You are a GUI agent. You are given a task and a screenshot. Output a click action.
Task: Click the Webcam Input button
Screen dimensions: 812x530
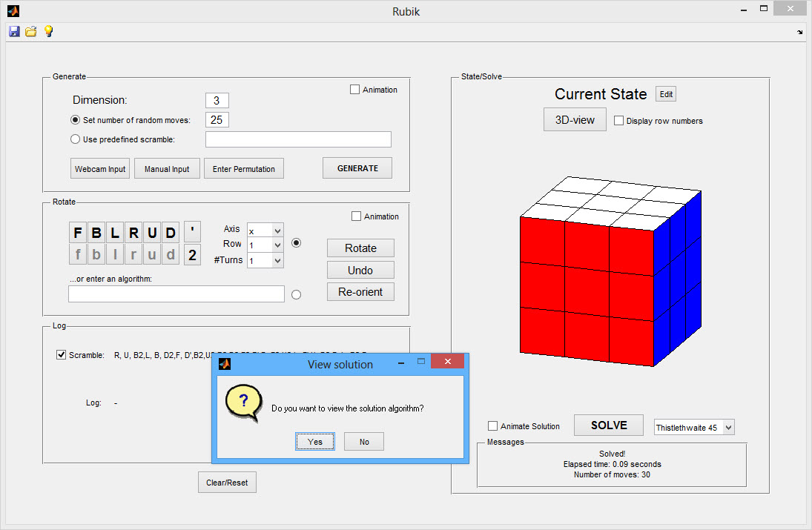coord(100,169)
